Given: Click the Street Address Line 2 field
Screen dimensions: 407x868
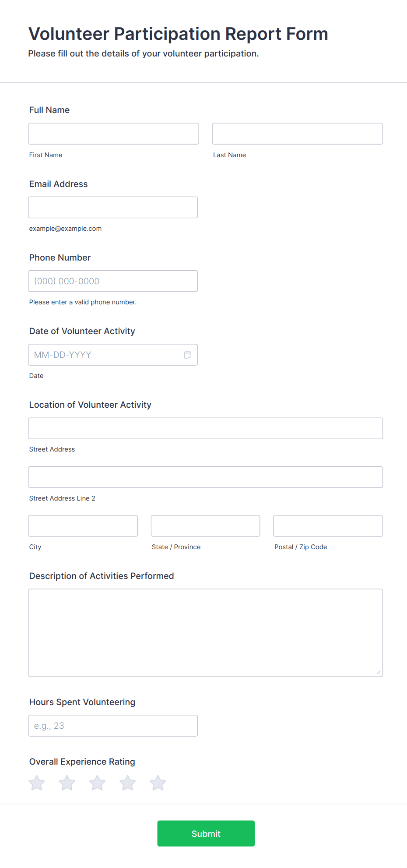Looking at the screenshot, I should [x=205, y=477].
